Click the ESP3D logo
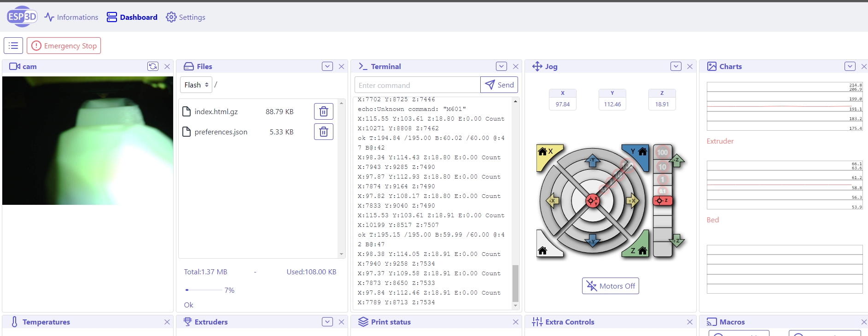This screenshot has width=868, height=336. (x=22, y=17)
